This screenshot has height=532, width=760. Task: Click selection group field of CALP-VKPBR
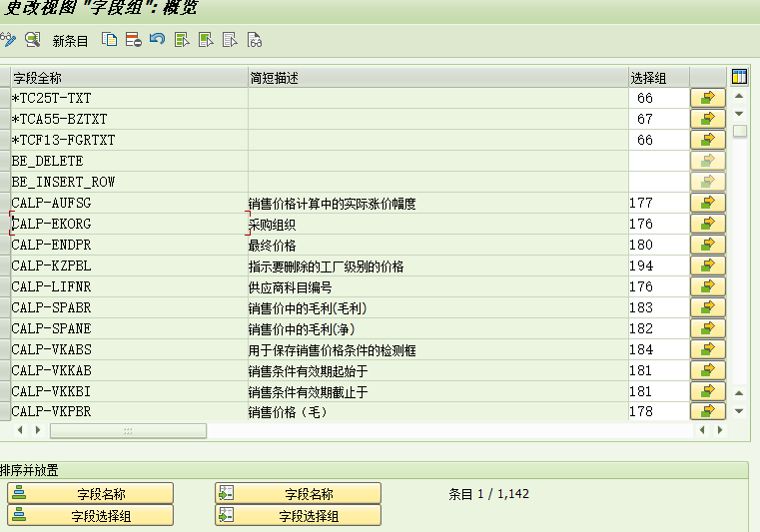pyautogui.click(x=656, y=411)
